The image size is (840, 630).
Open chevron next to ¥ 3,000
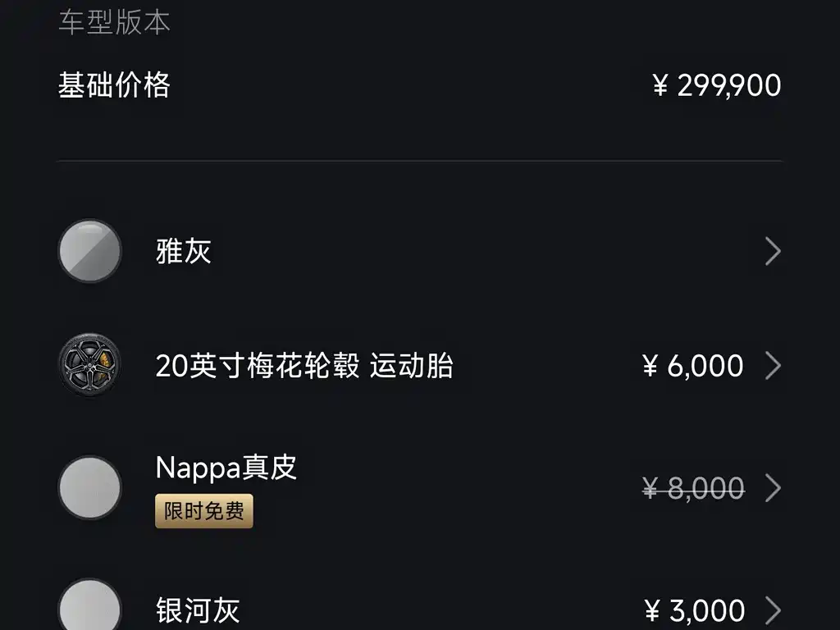[x=772, y=610]
